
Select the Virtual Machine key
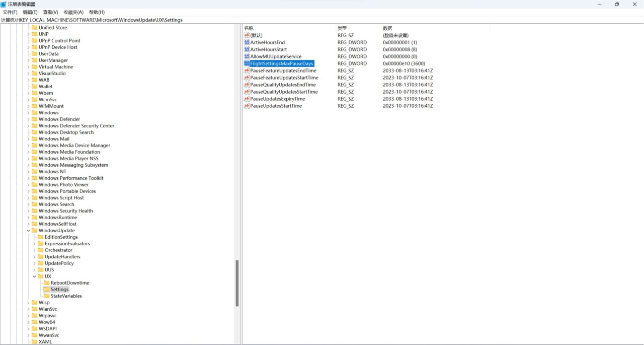(x=56, y=67)
